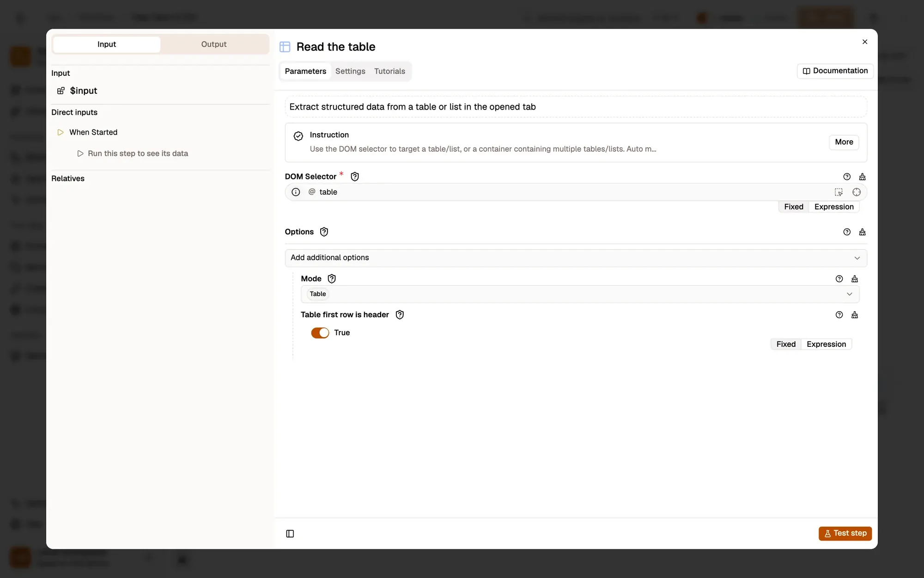The width and height of the screenshot is (924, 578).
Task: Click the robot icon on Options row
Action: [x=862, y=232]
